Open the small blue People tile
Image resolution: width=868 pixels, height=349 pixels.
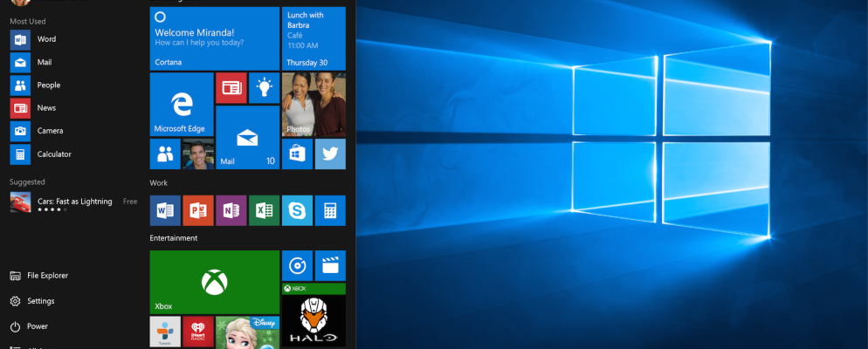(x=165, y=154)
